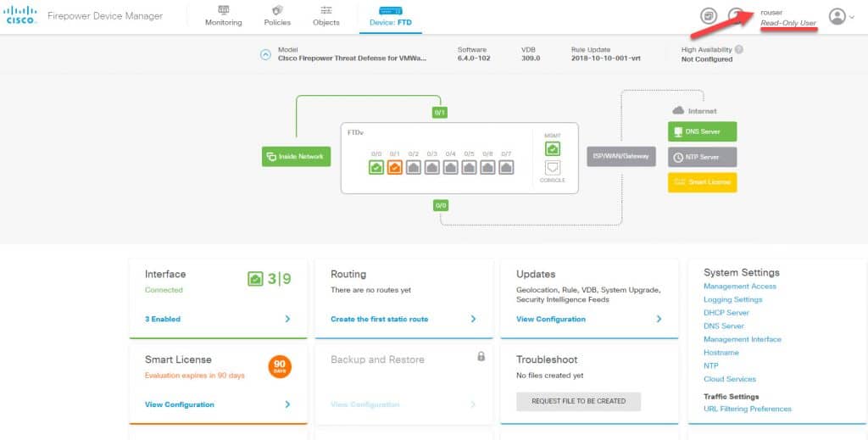Click the Backup and Restore lock icon
868x440 pixels.
[481, 356]
